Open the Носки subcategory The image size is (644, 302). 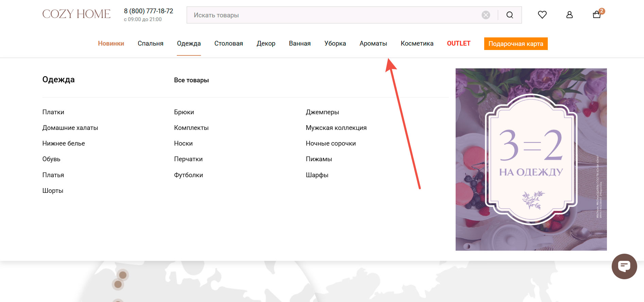pos(183,144)
